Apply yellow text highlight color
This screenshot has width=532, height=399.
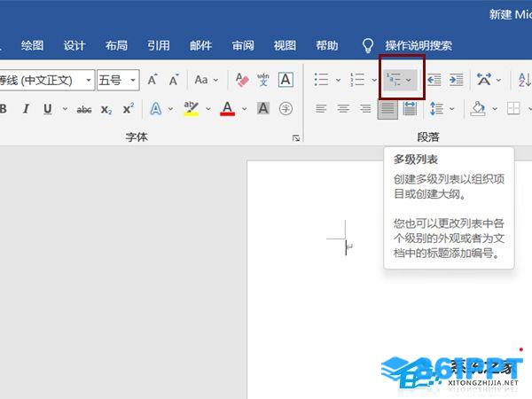click(192, 109)
